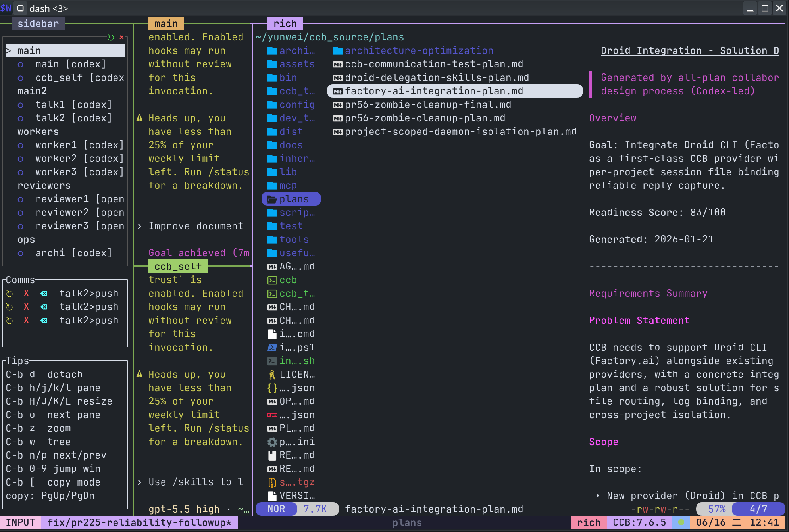Toggle status circle of reviewer3

21,226
